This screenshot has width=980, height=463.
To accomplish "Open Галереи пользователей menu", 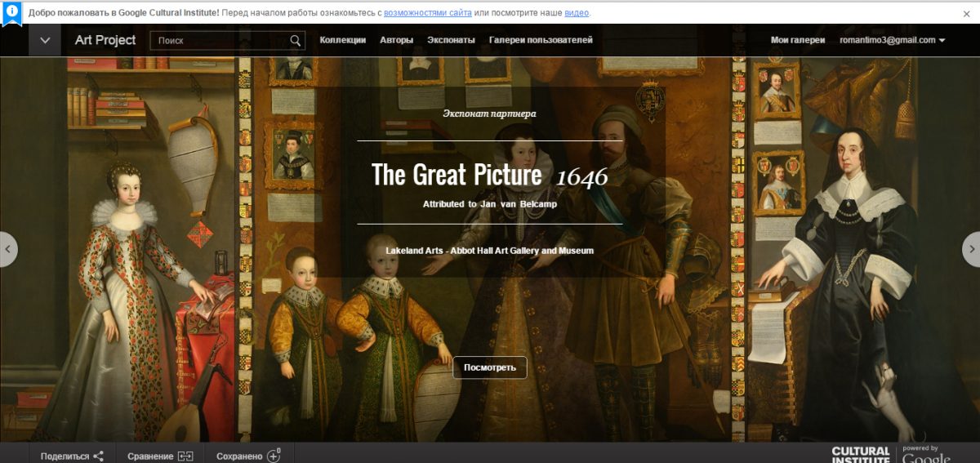I will (x=541, y=40).
